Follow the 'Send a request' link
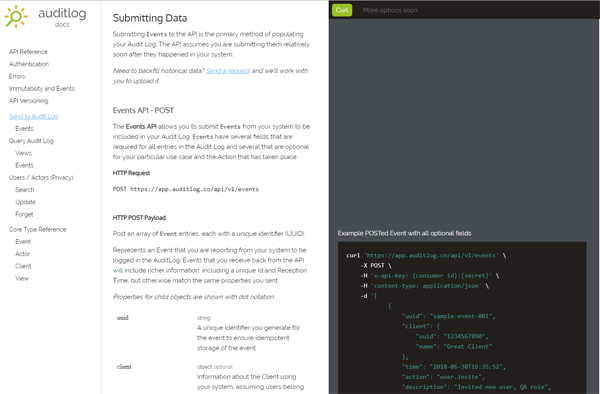This screenshot has height=394, width=600. pyautogui.click(x=228, y=71)
